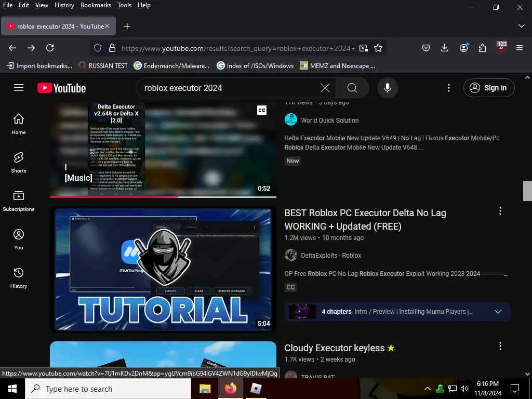Screen dimensions: 532x399
Task: Focus the Firefox address bar
Action: point(237,48)
